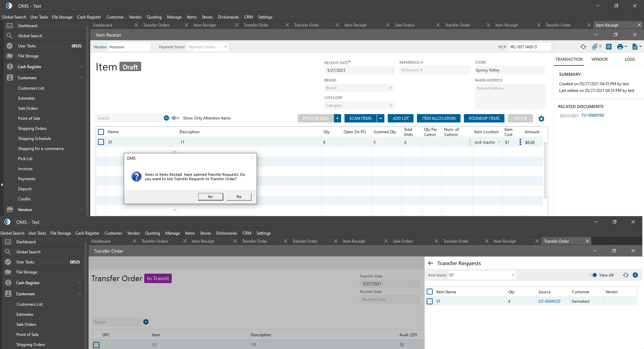Open grid settings gear icon
The height and width of the screenshot is (349, 644).
[541, 119]
